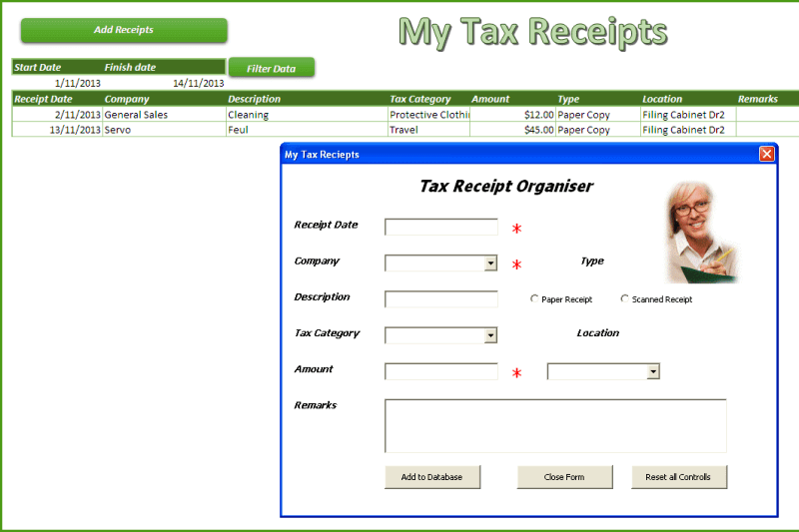Click the Description input field in form
Image resolution: width=799 pixels, height=532 pixels.
(441, 299)
